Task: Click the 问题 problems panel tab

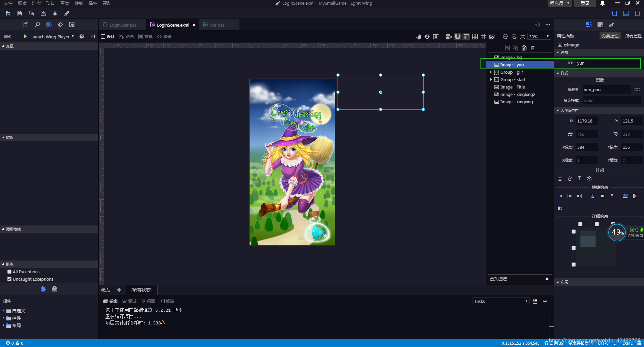Action: pyautogui.click(x=149, y=301)
